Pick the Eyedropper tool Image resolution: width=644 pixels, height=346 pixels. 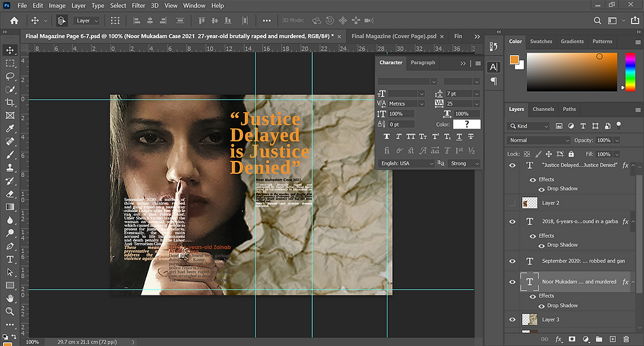tap(10, 128)
